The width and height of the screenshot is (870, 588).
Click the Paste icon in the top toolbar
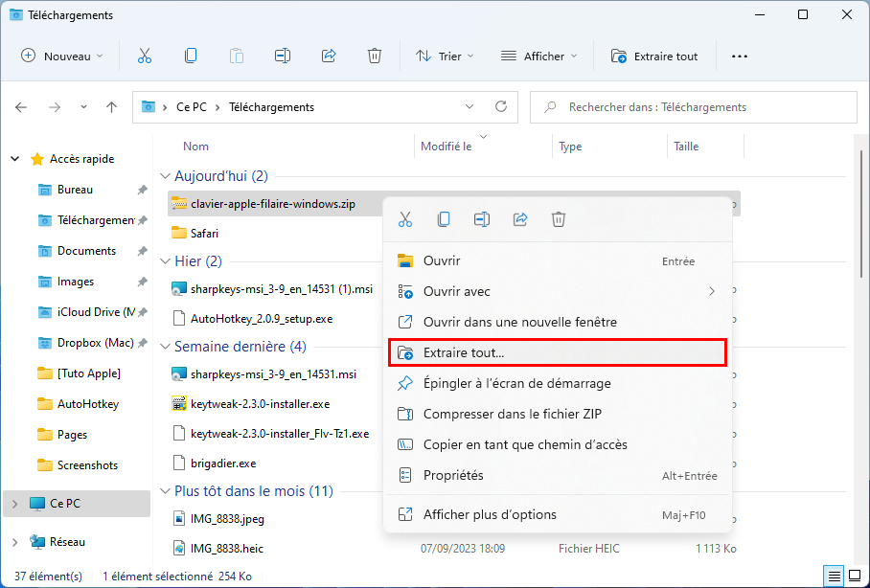237,57
